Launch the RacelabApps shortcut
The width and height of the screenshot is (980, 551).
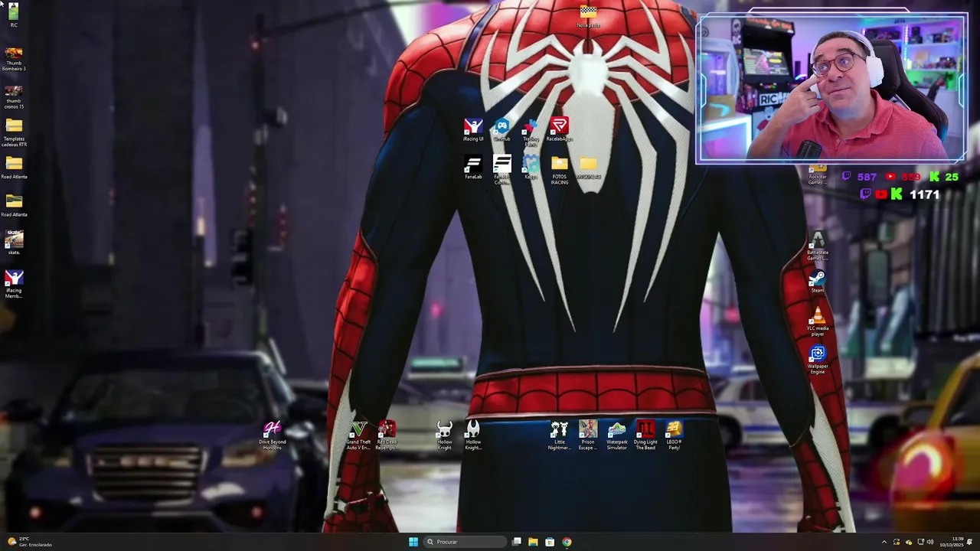click(560, 130)
